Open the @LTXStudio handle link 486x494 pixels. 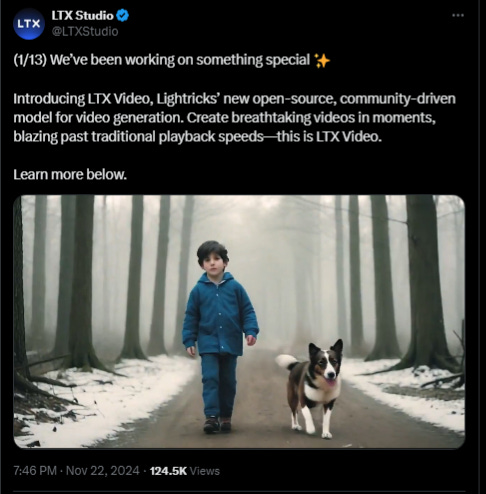(85, 31)
